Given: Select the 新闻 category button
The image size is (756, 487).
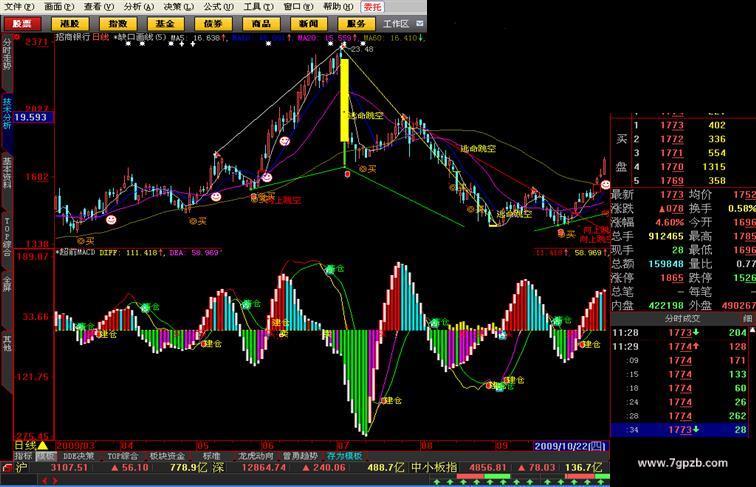Looking at the screenshot, I should click(x=309, y=24).
